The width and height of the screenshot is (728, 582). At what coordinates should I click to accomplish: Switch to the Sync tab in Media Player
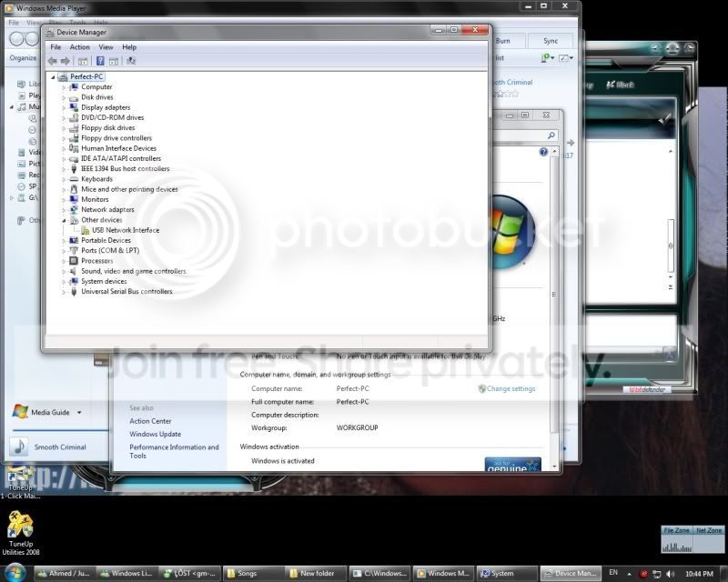click(x=551, y=41)
